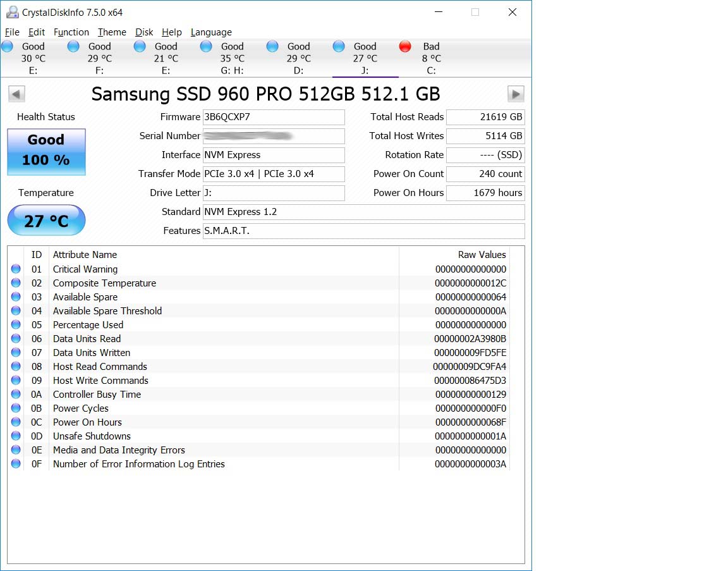Image resolution: width=728 pixels, height=571 pixels.
Task: Click raw value 00000002A3980B
Action: [x=470, y=339]
